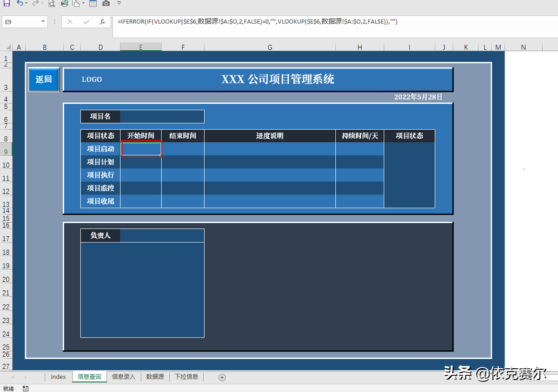Screen dimensions: 558x392
Task: Click the 项目收尾 row label
Action: 100,201
